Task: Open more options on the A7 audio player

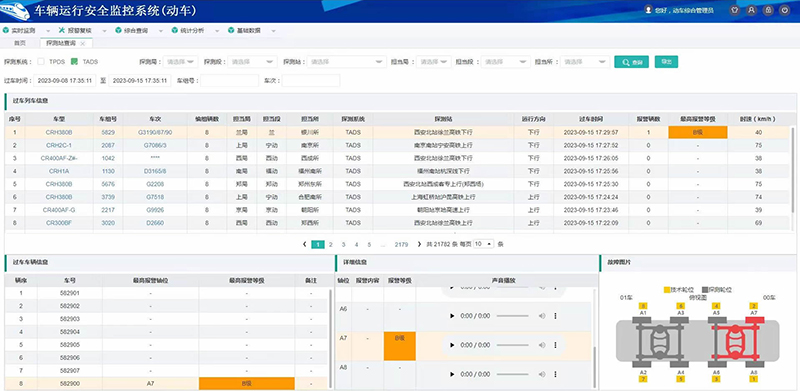Action: point(556,345)
